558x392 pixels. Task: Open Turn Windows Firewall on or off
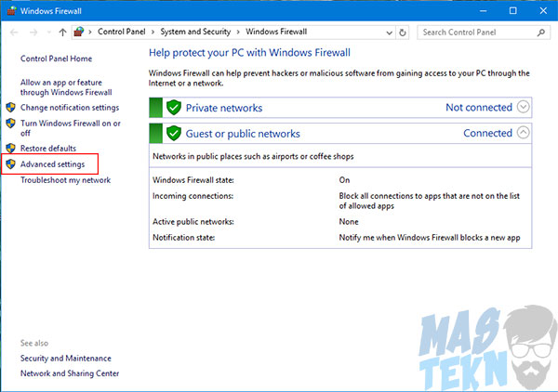coord(71,128)
